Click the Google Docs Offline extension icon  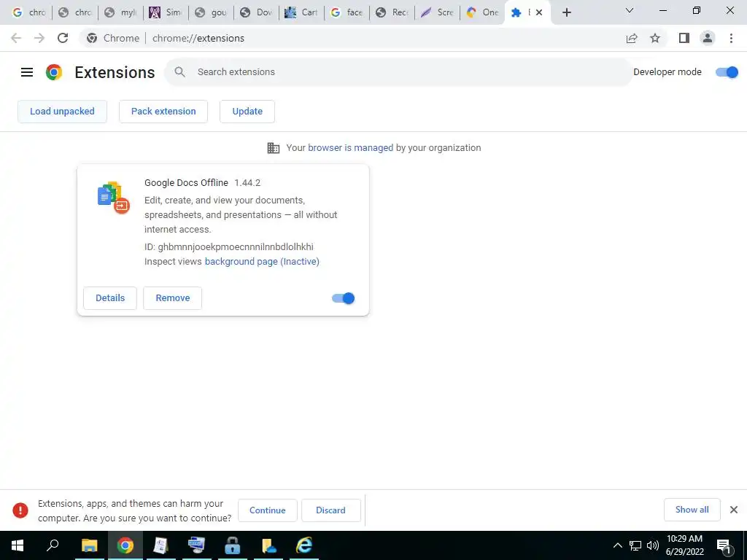113,197
